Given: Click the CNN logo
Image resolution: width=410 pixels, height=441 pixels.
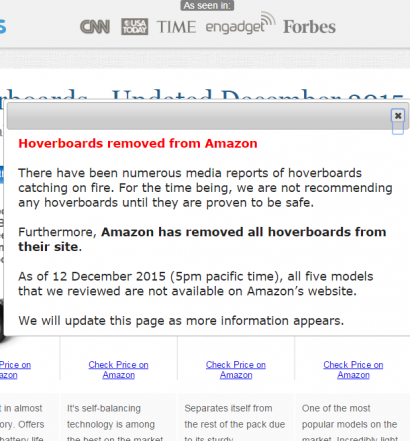Looking at the screenshot, I should pyautogui.click(x=95, y=27).
